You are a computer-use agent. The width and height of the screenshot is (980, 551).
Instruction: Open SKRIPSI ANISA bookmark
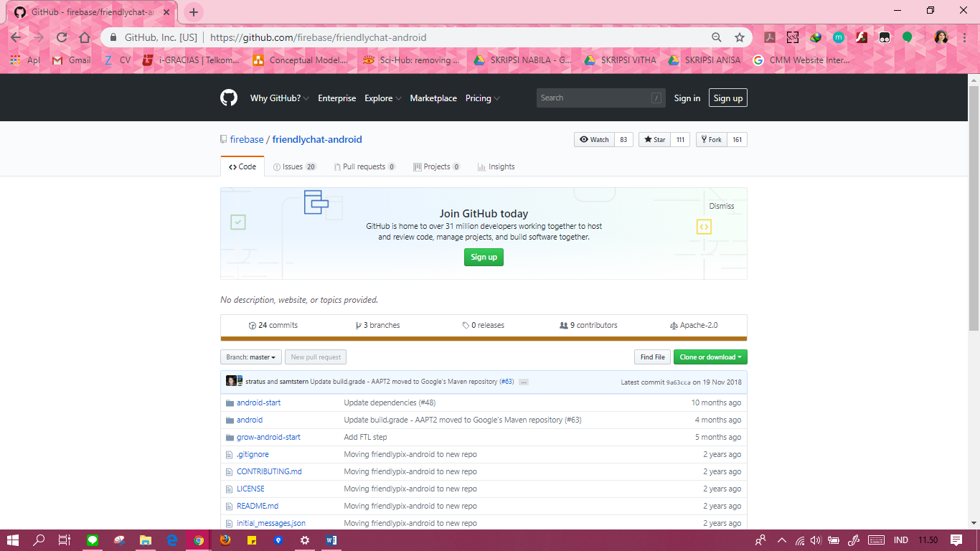coord(705,60)
